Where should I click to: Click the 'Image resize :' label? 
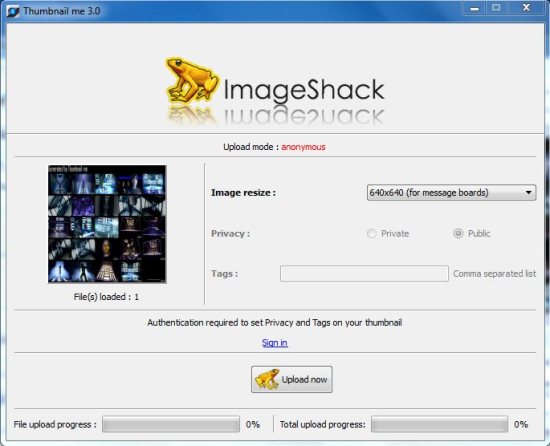coord(243,192)
